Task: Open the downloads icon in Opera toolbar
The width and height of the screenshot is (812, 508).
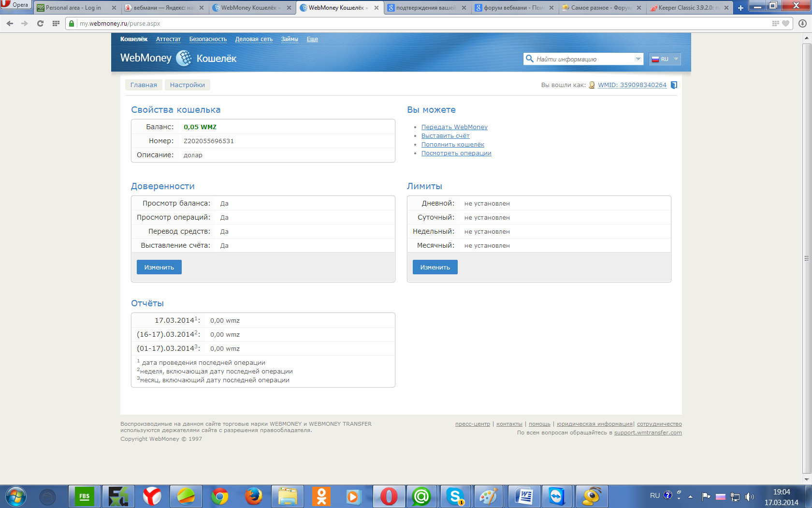Action: pos(802,23)
